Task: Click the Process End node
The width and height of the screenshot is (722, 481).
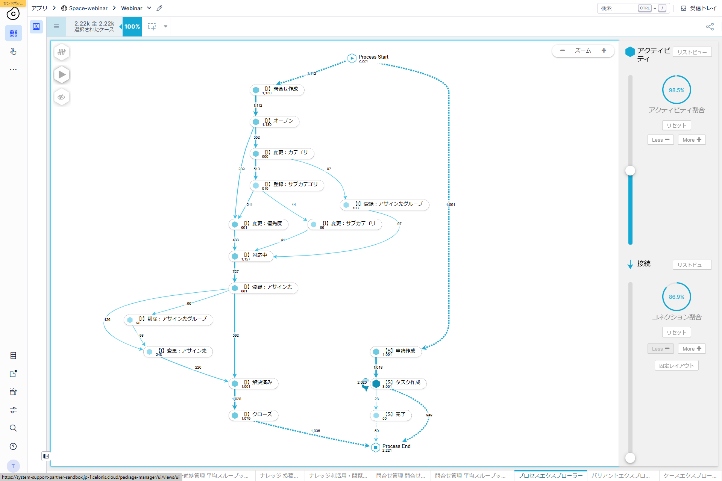Action: pos(375,447)
